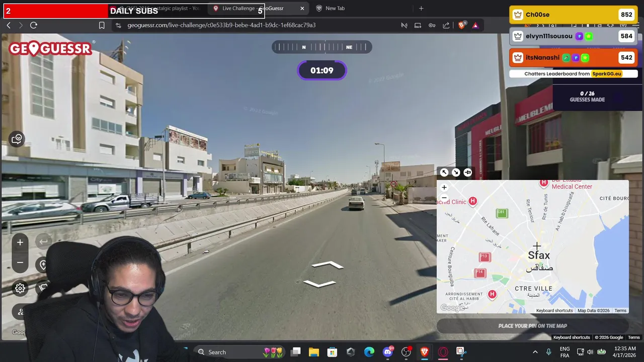Viewport: 644px width, 362px height.
Task: Open the bottom-right street view Terms link
Action: [634, 337]
